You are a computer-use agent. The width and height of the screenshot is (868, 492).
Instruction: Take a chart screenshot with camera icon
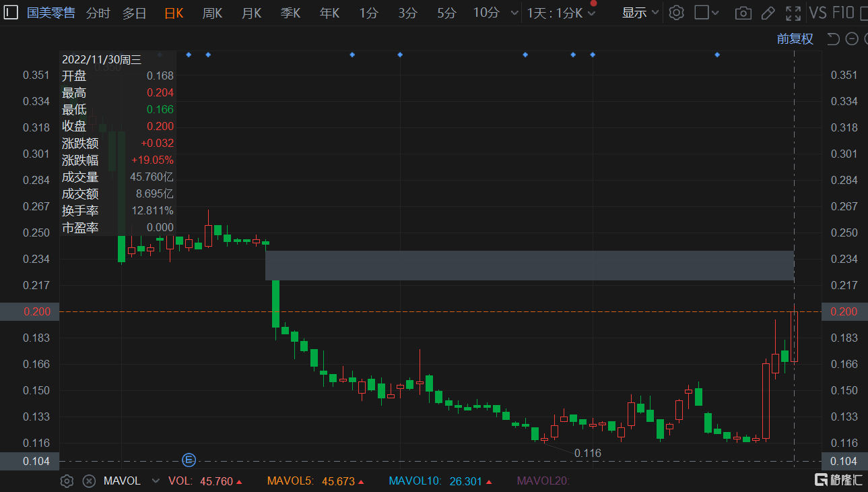[743, 13]
